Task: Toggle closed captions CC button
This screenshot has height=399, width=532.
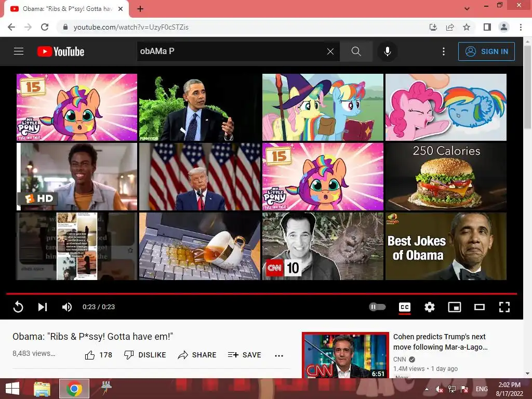Action: (x=404, y=307)
